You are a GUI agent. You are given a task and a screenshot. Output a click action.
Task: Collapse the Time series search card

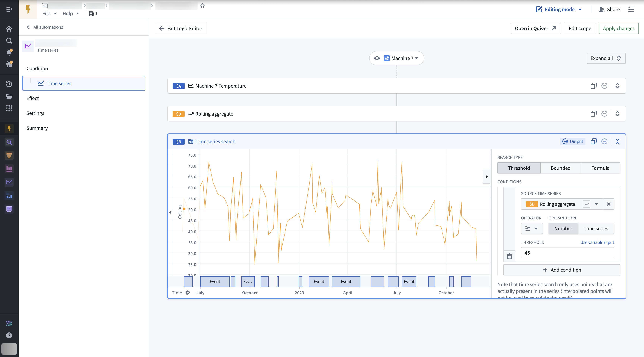click(x=618, y=141)
